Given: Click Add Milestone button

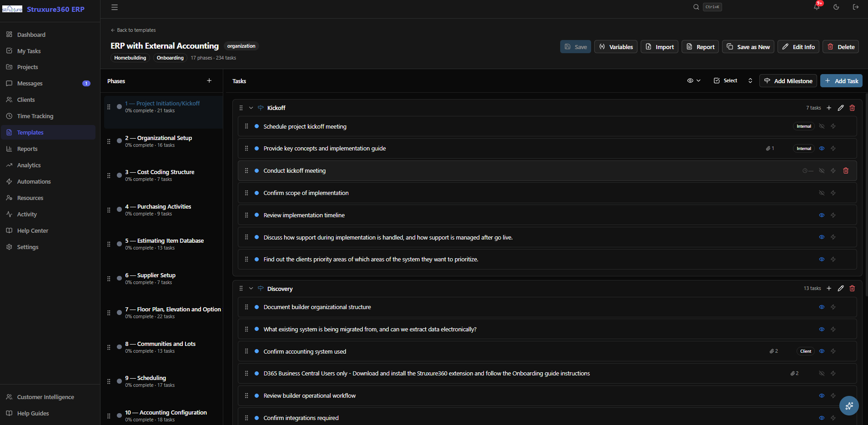Looking at the screenshot, I should tap(788, 81).
